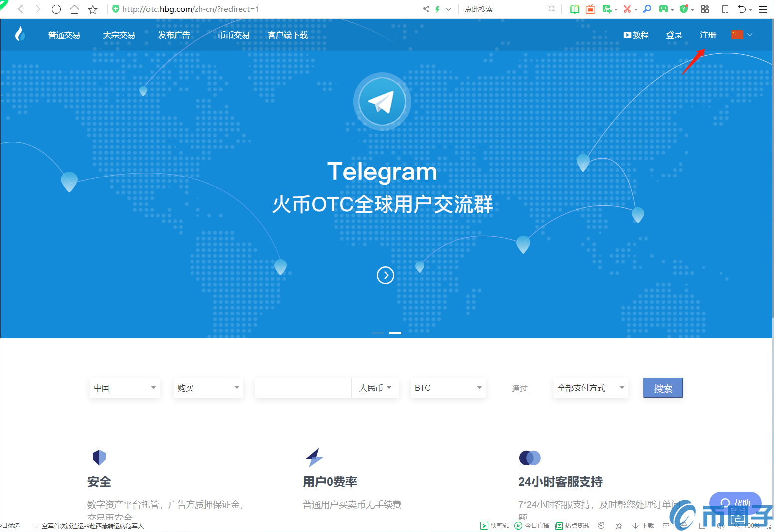This screenshot has height=532, width=774.
Task: Open the green reading mode book icon
Action: [x=575, y=9]
